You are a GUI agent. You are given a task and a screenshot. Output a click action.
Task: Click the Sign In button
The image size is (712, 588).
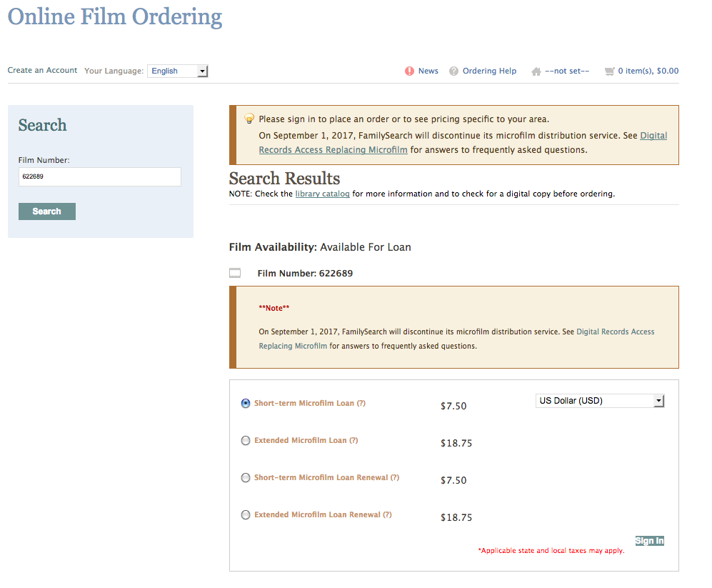pos(649,541)
